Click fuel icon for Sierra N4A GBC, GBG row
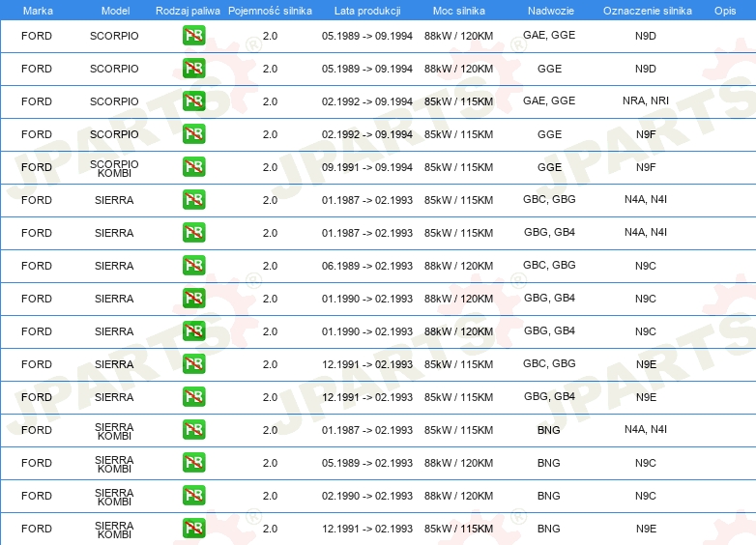The height and width of the screenshot is (545, 756). point(193,200)
